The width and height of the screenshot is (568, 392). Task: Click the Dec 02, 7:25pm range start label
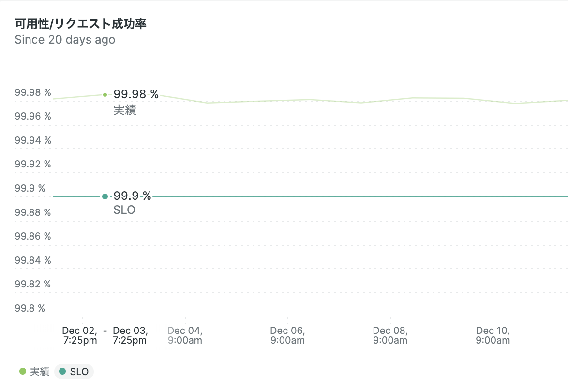79,335
